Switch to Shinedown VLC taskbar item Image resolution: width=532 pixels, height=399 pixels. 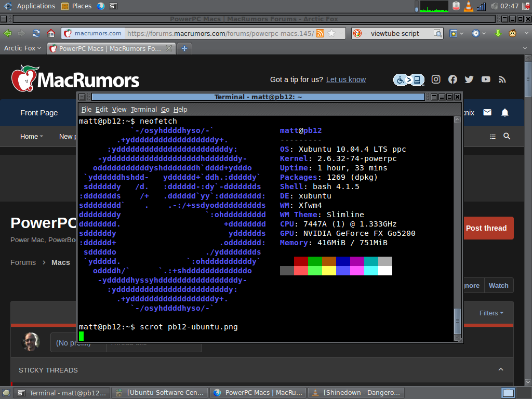click(356, 393)
